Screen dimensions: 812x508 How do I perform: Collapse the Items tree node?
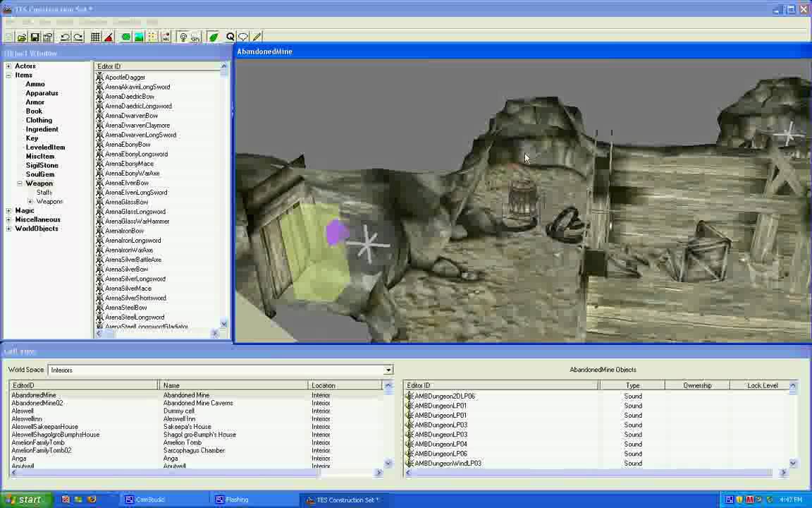[x=8, y=75]
